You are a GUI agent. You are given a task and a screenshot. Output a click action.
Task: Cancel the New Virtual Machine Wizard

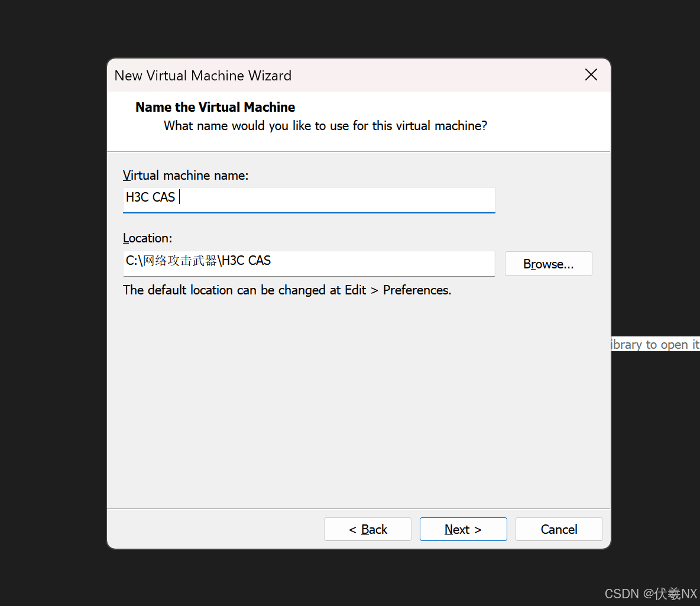559,529
